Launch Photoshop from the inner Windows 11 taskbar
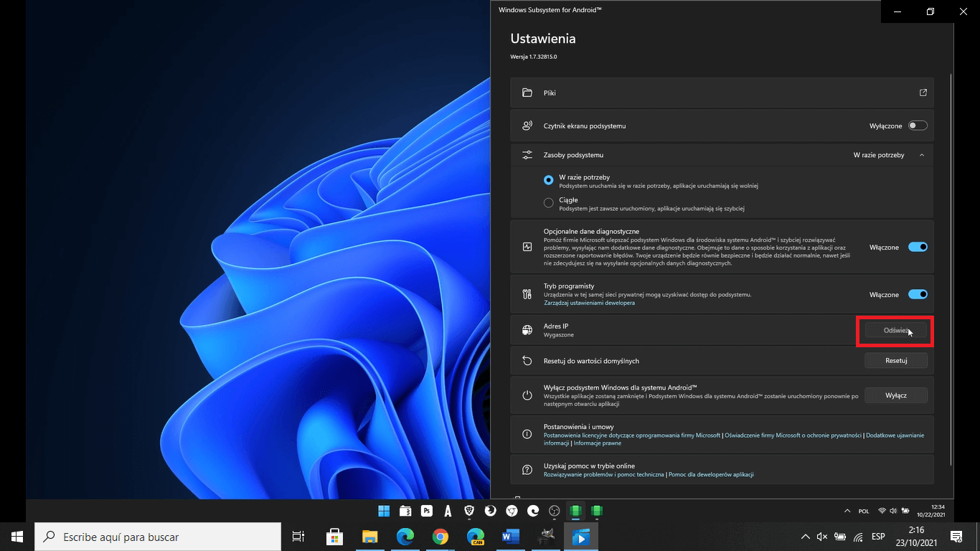This screenshot has height=551, width=980. pos(427,511)
